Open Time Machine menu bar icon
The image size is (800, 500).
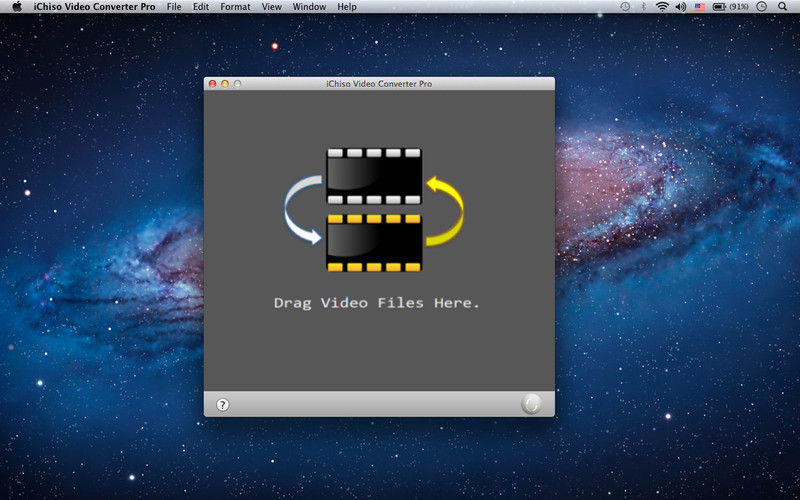click(x=625, y=7)
